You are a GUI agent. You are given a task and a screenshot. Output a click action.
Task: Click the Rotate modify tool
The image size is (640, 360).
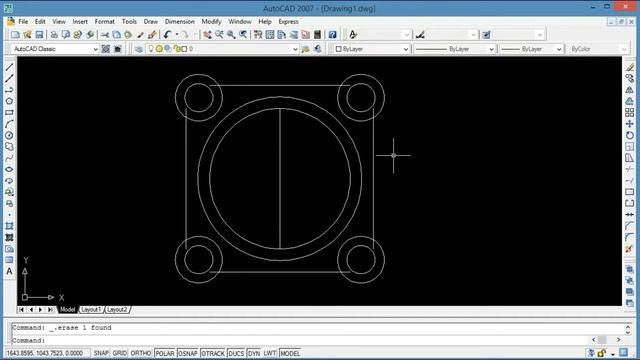(630, 135)
